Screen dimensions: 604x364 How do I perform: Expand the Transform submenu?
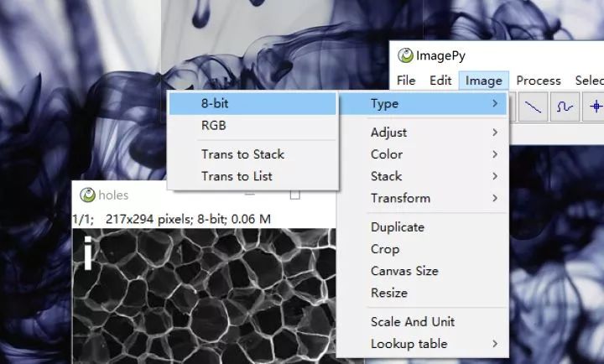(423, 199)
